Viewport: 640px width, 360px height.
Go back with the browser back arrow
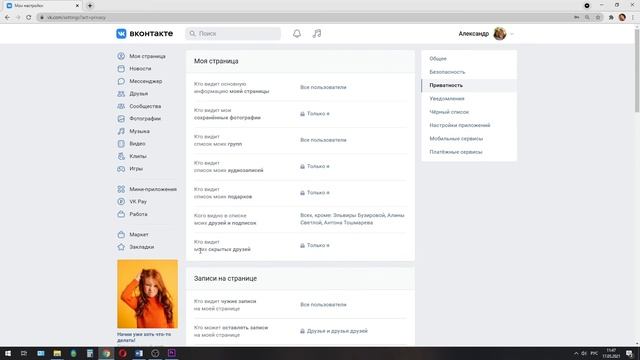pos(7,18)
